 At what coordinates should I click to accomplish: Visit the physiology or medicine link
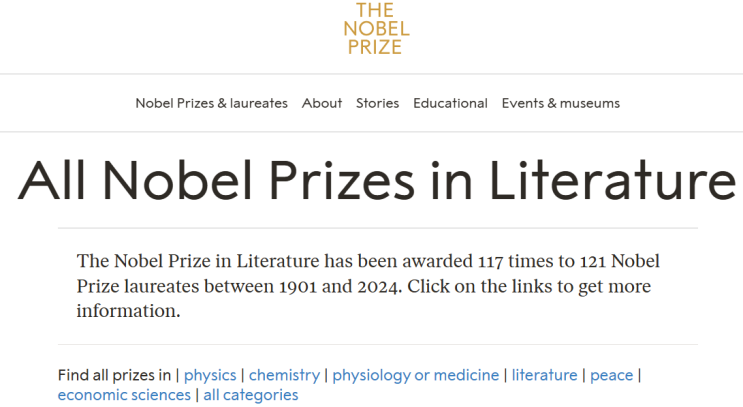coord(415,375)
